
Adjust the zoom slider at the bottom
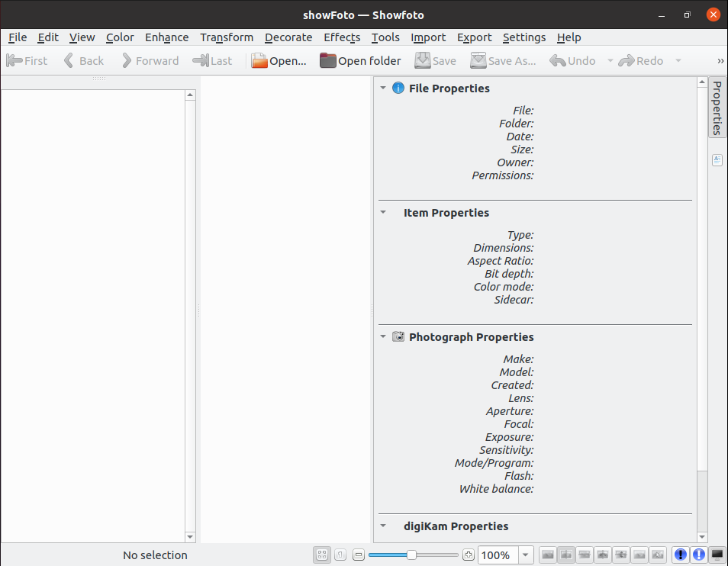click(x=412, y=555)
